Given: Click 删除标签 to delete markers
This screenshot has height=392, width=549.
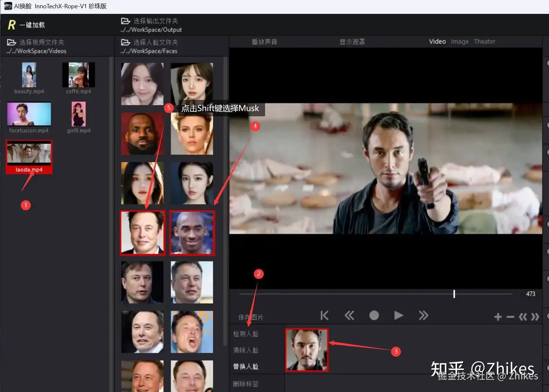Looking at the screenshot, I should point(246,384).
